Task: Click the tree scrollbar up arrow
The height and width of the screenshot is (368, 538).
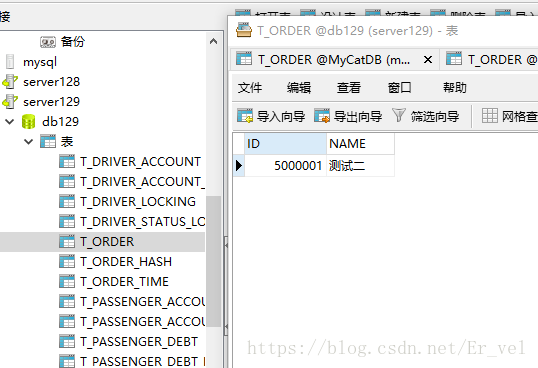Action: [x=213, y=41]
